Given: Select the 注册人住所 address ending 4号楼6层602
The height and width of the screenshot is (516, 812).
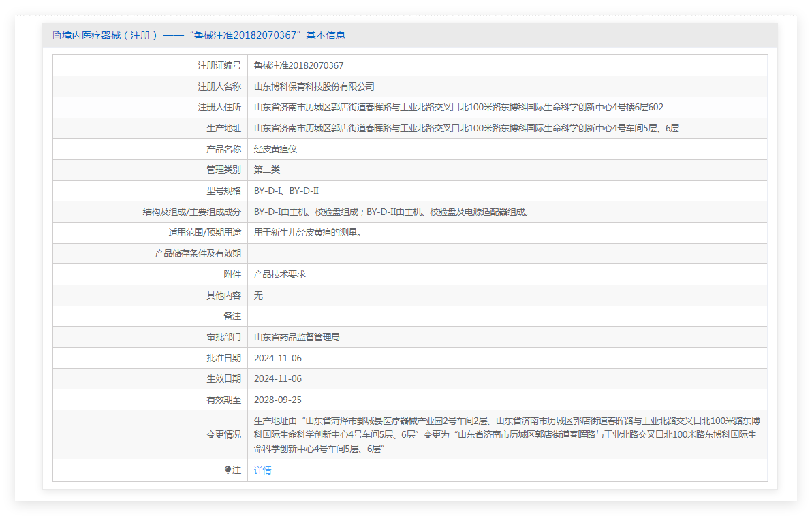Looking at the screenshot, I should coord(458,107).
